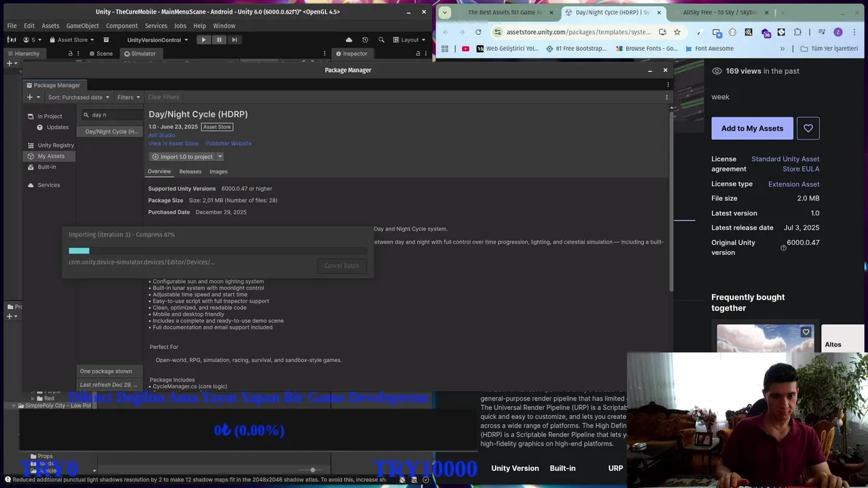Click the Extension Asset link
The image size is (868, 488).
pos(793,184)
